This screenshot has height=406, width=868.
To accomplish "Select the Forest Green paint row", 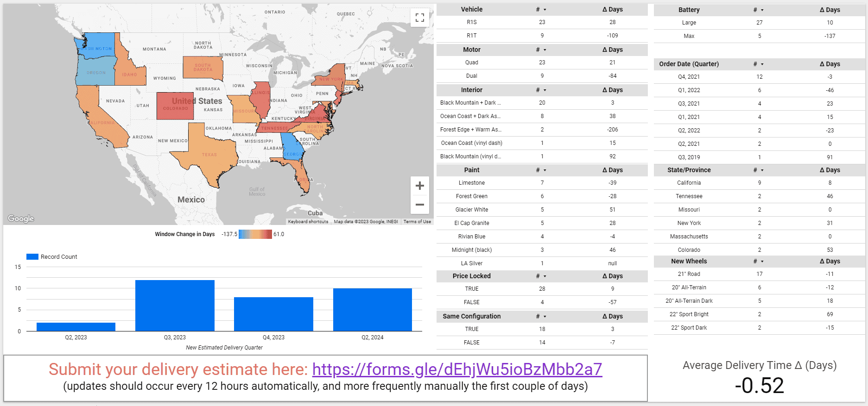I will (542, 196).
